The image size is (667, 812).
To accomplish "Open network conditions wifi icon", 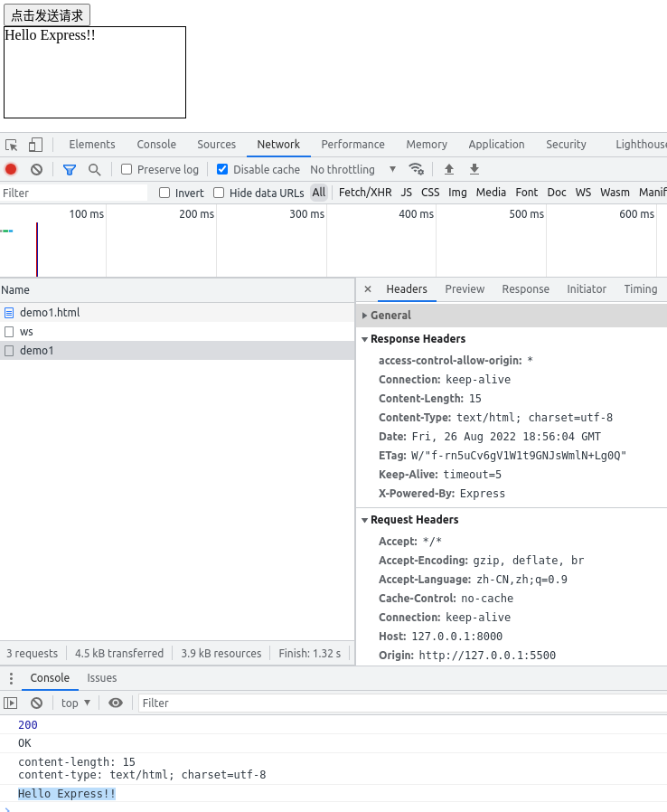I will (x=416, y=169).
